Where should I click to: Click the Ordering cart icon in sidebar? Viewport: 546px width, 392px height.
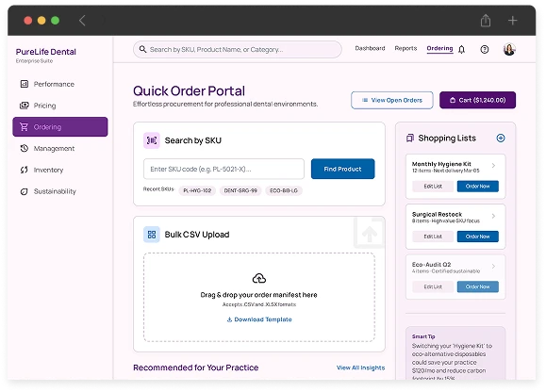(24, 126)
